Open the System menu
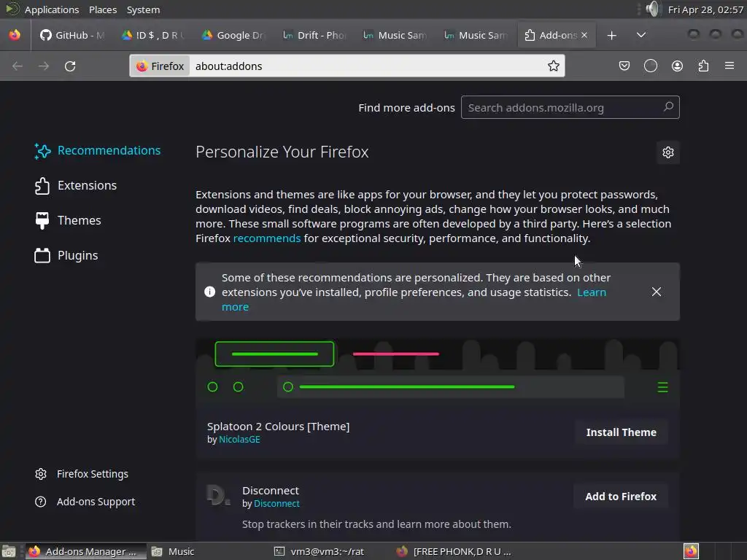The width and height of the screenshot is (747, 560). (143, 9)
